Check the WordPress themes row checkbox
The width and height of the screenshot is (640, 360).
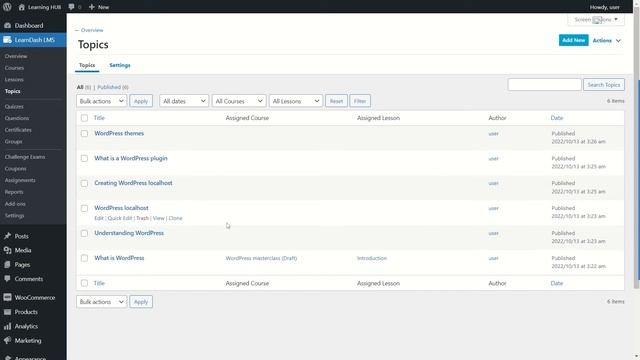(84, 133)
